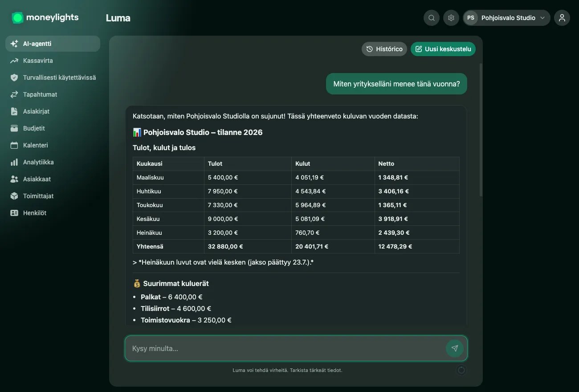
Task: Click the Tapahtumat arrows icon
Action: pos(14,94)
